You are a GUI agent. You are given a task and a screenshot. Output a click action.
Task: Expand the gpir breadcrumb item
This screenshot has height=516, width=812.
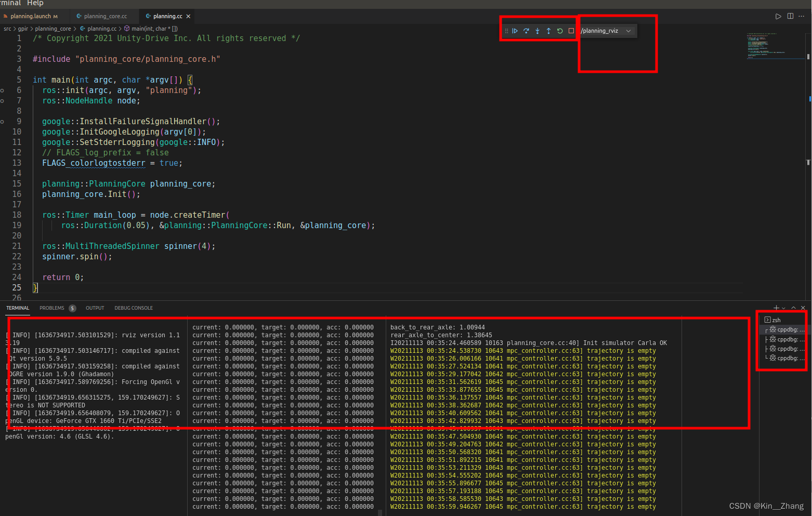[23, 29]
